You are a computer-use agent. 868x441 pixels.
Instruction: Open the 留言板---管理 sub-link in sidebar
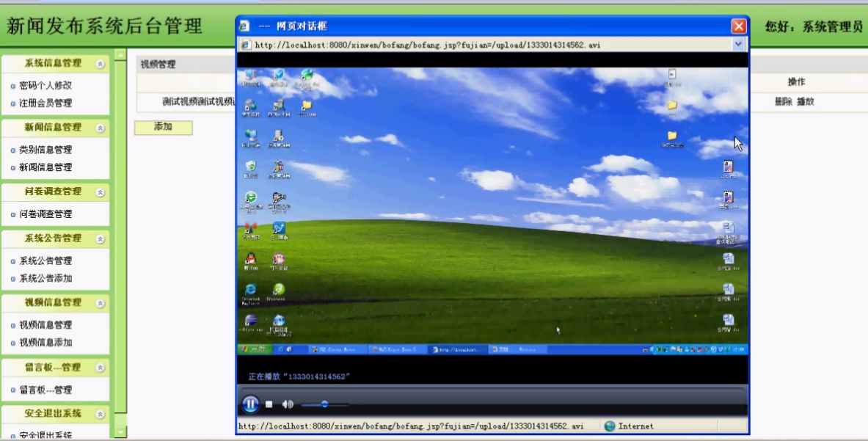(45, 390)
